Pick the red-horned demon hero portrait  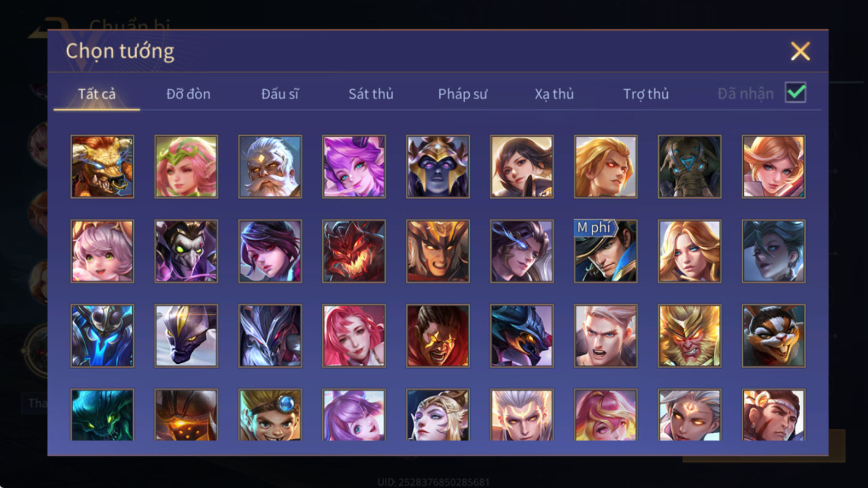pyautogui.click(x=354, y=251)
